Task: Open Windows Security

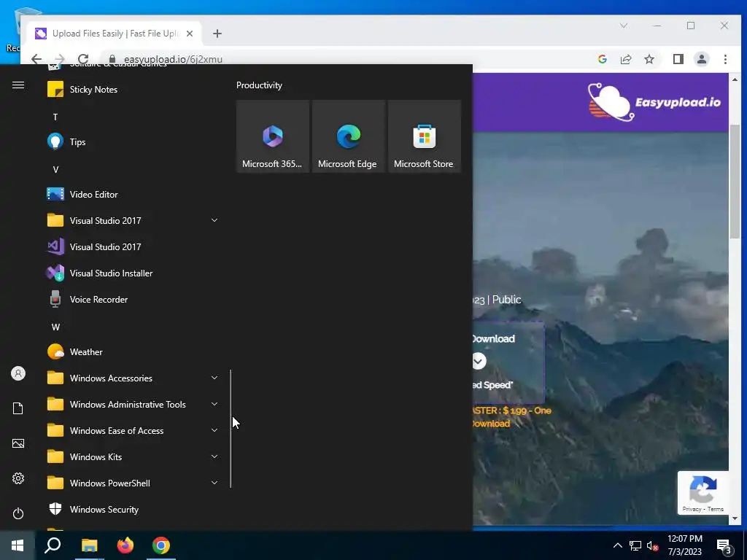Action: coord(133,510)
